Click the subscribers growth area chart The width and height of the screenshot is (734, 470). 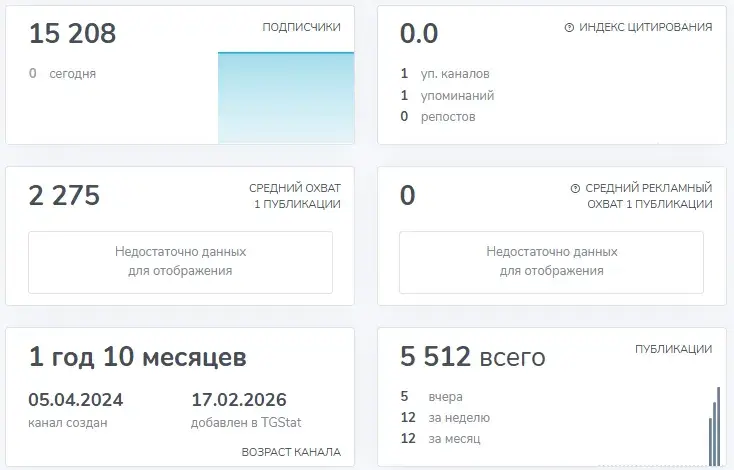[286, 97]
